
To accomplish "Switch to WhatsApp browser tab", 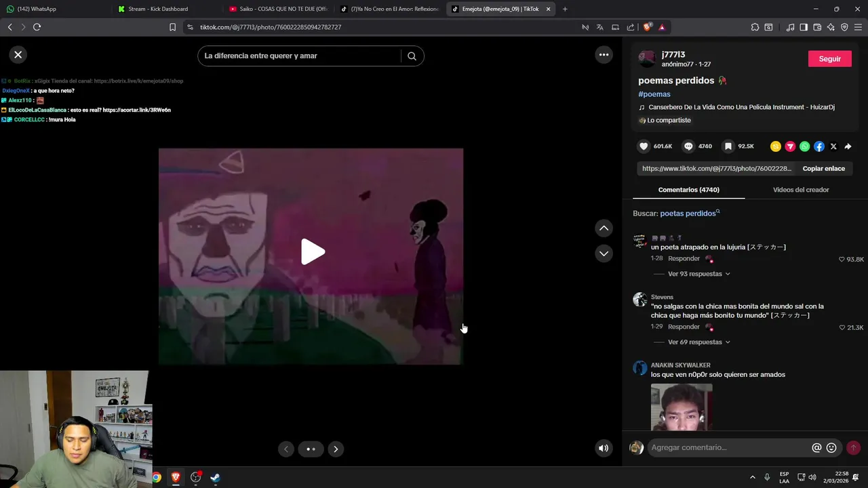I will pos(54,9).
